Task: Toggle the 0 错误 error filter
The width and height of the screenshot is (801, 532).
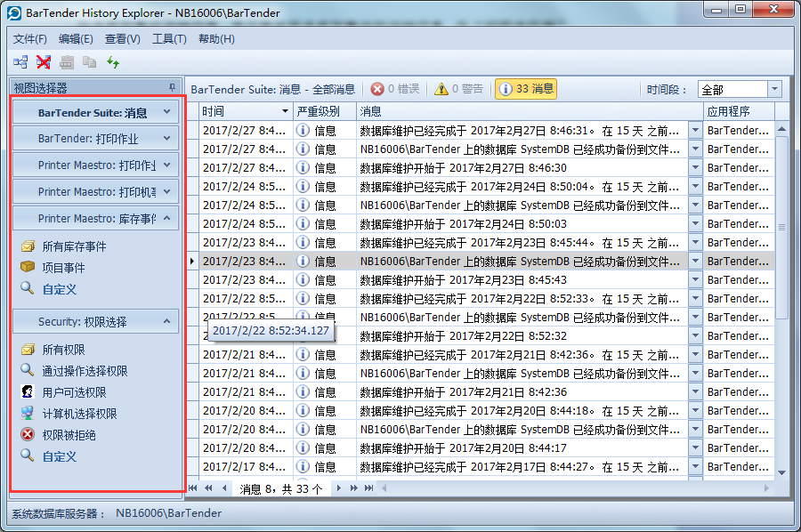Action: click(x=395, y=89)
